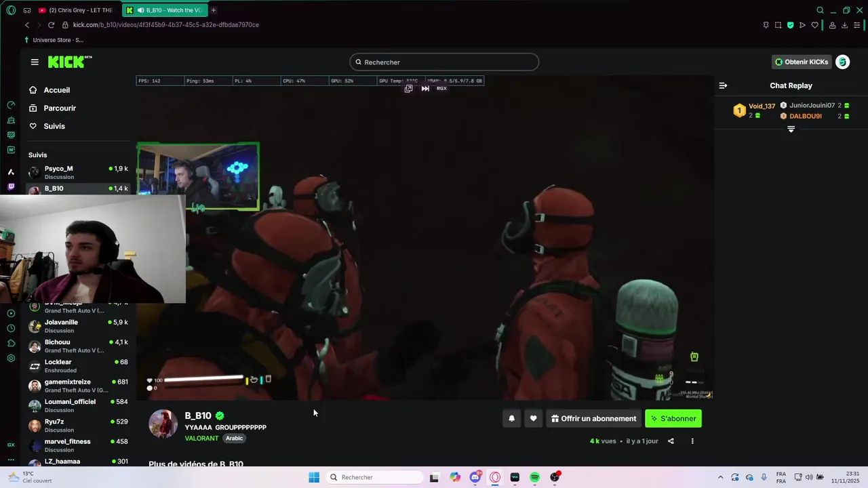Open Easy Setup sliders icon

point(857,25)
